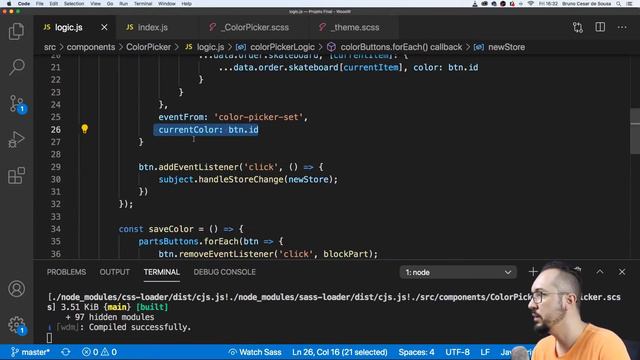The width and height of the screenshot is (640, 360).
Task: Open the Window menu
Action: pos(167,4)
